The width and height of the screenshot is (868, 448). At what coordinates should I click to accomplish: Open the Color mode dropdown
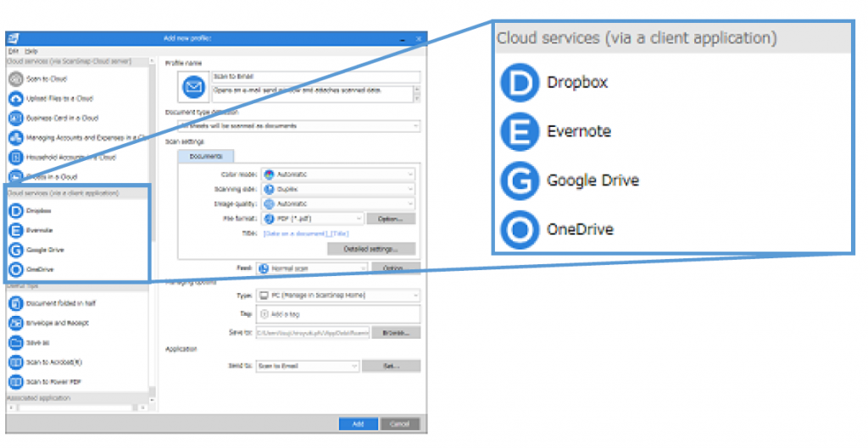pos(338,174)
